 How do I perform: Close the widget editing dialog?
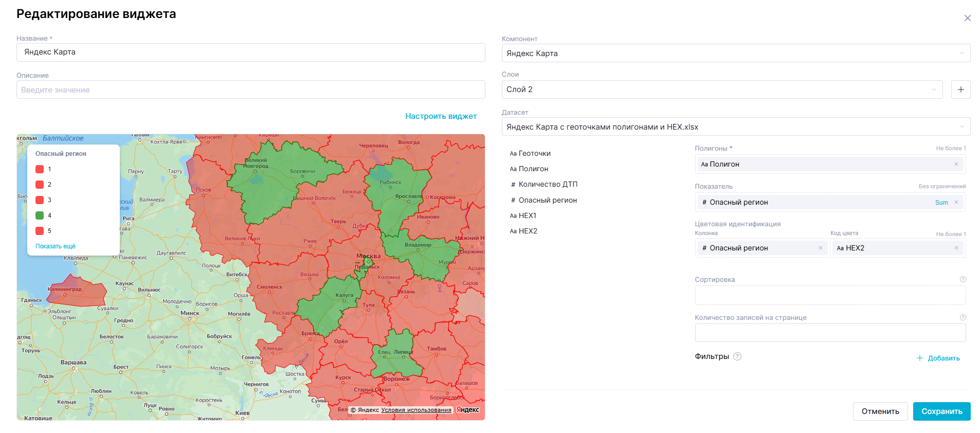[x=967, y=18]
